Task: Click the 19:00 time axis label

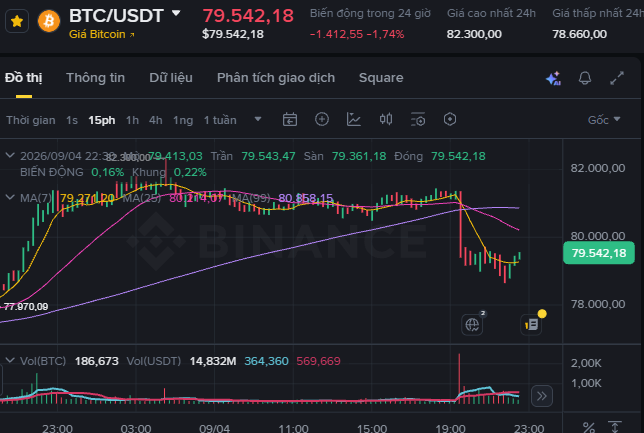Action: pyautogui.click(x=450, y=428)
